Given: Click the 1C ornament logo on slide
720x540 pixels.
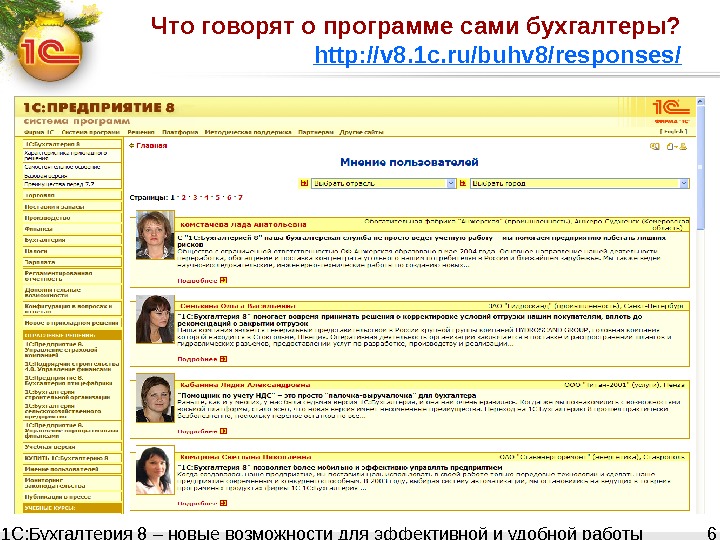Looking at the screenshot, I should pos(50,51).
